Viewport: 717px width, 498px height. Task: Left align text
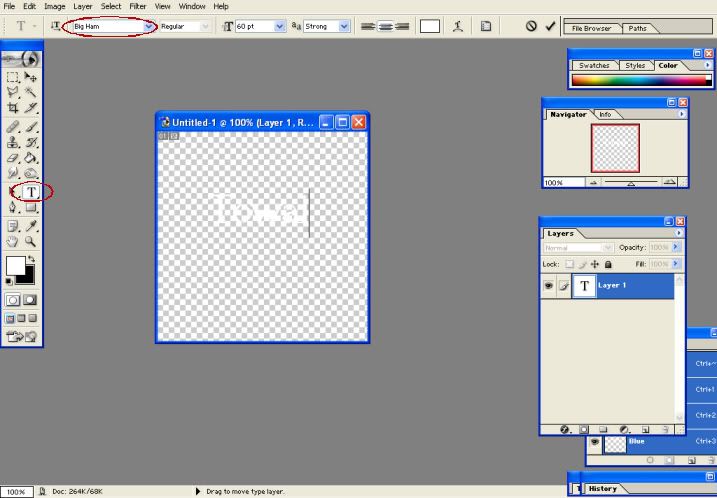[368, 27]
